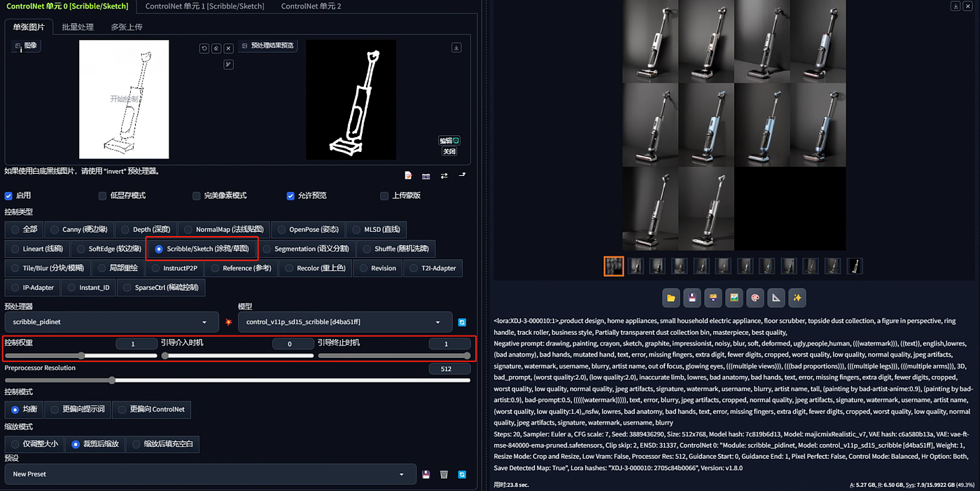Select 缩放后填充空白 resize mode
The height and width of the screenshot is (491, 980).
point(163,444)
